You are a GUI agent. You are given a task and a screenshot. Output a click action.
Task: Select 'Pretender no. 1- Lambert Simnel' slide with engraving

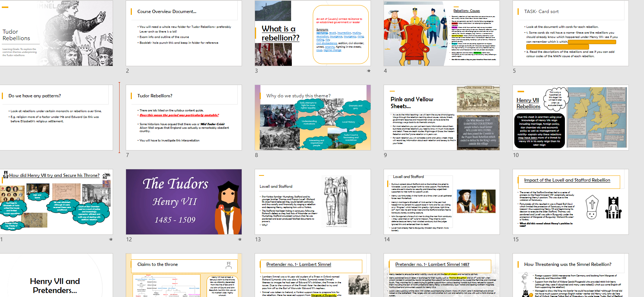(313, 275)
